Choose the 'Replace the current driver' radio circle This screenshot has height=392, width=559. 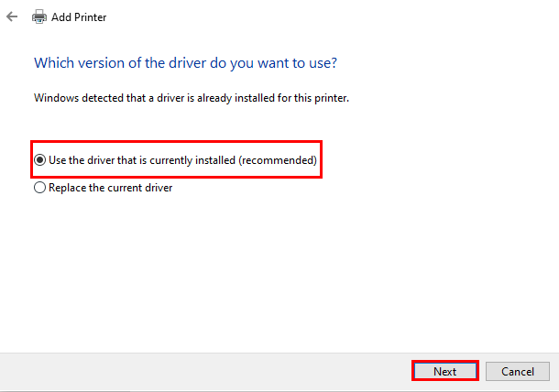40,188
